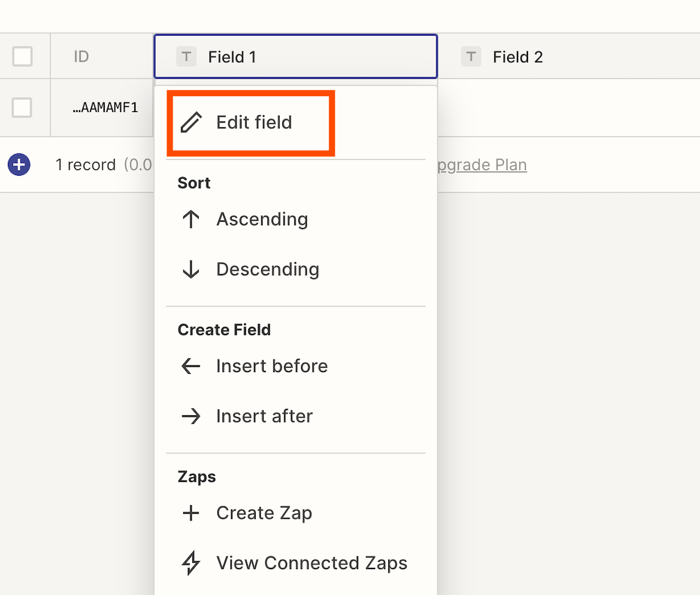
Task: Check the select-all checkbox in header row
Action: tap(22, 56)
